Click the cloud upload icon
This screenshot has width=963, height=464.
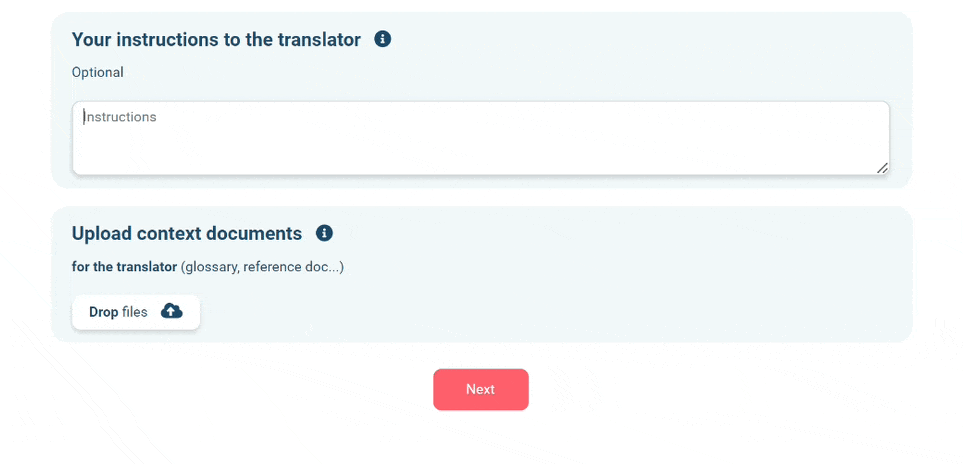(x=171, y=312)
